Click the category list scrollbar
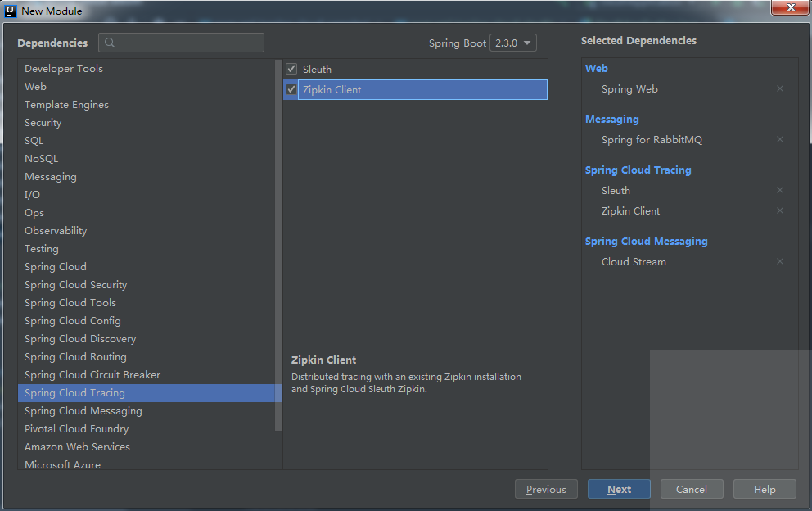 click(x=278, y=246)
